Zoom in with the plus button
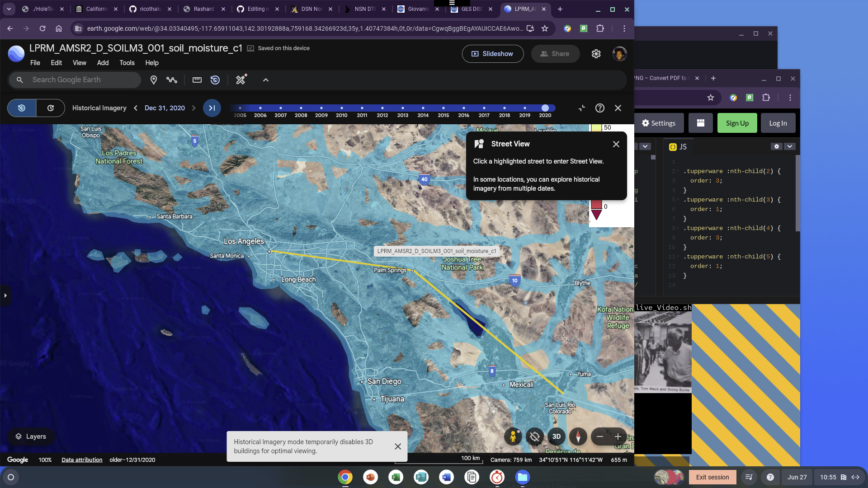This screenshot has width=868, height=488. tap(618, 436)
